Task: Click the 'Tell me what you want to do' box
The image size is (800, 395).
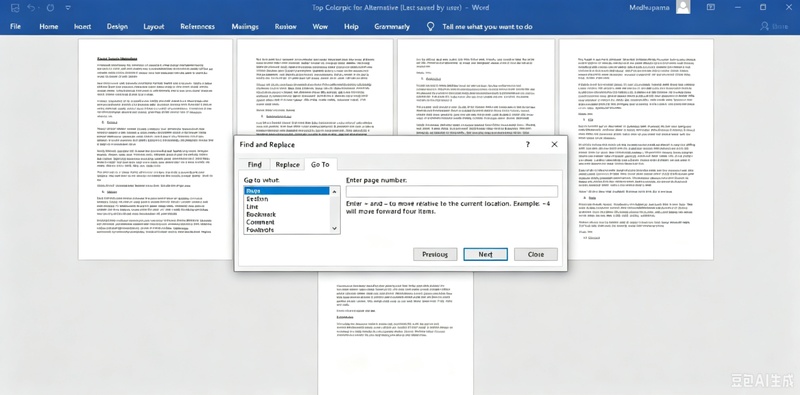Action: [488, 27]
